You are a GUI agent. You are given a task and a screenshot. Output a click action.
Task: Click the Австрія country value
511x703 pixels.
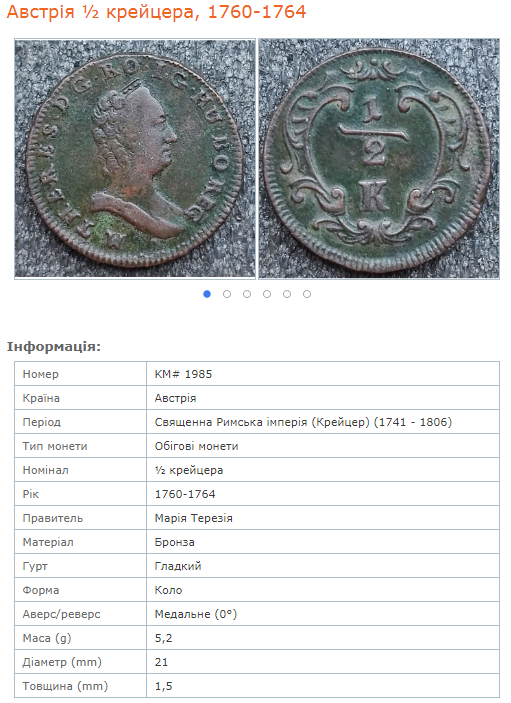point(175,398)
